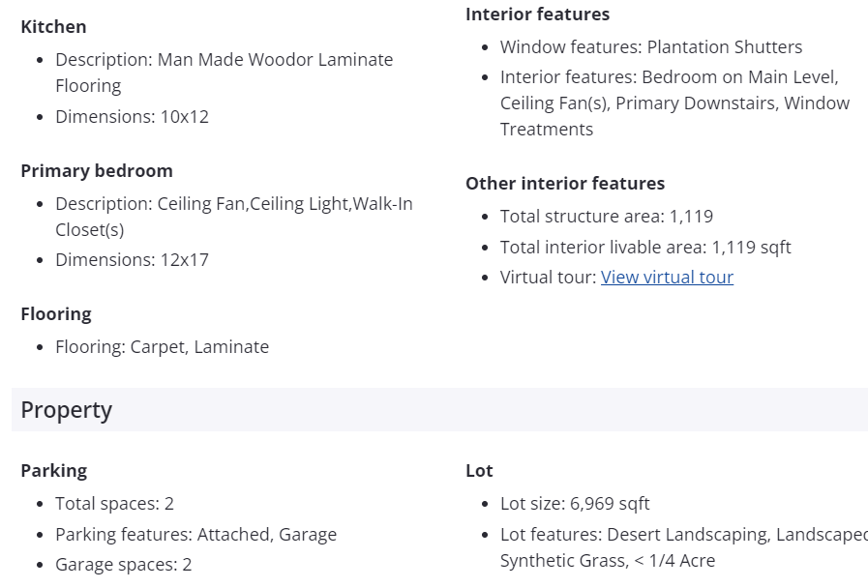Click the Lot heading

pyautogui.click(x=479, y=471)
